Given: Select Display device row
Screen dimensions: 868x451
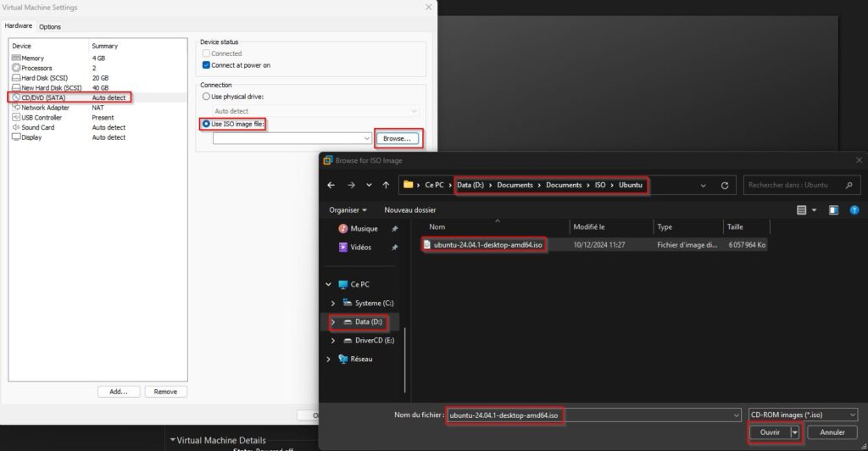Looking at the screenshot, I should pyautogui.click(x=97, y=137).
